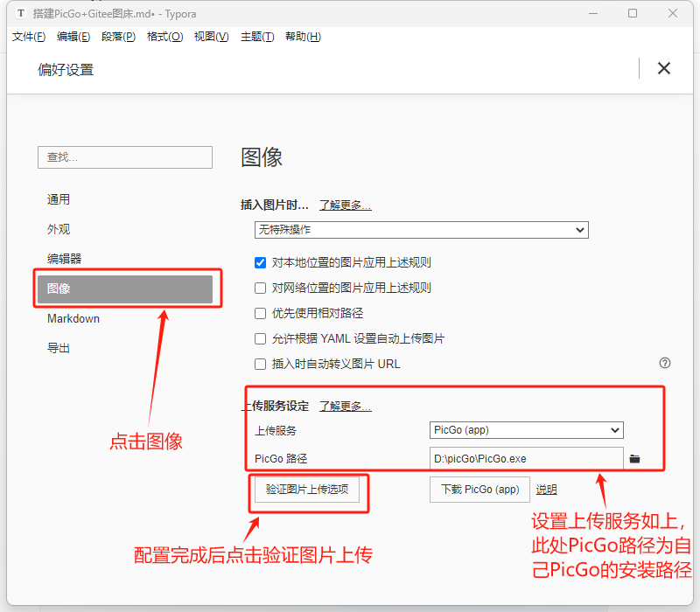The height and width of the screenshot is (612, 700).
Task: Enable 对网络位置的图片应用上述规则 checkbox
Action: click(x=260, y=289)
